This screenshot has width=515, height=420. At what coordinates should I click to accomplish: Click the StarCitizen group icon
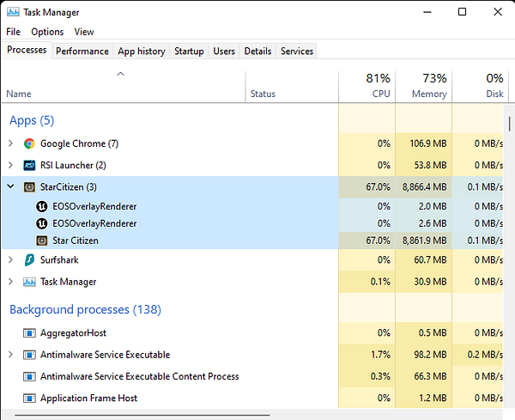(x=29, y=187)
